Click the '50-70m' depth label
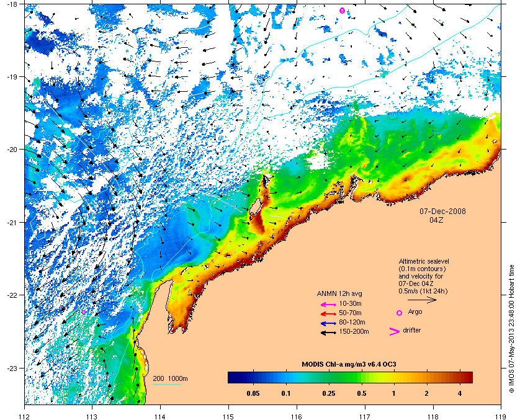 350,313
